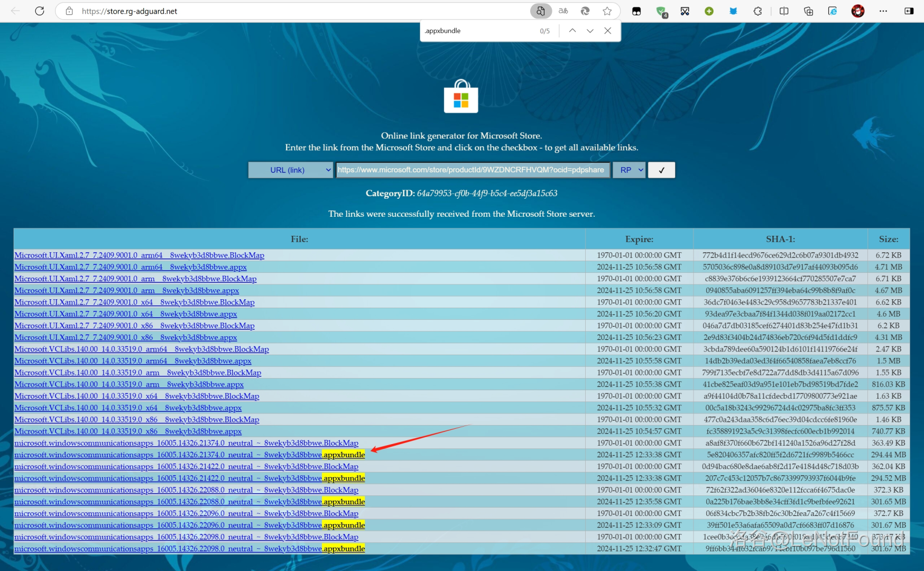Click the Microsoft Store URL input field
Viewport: 924px width, 571px height.
472,170
